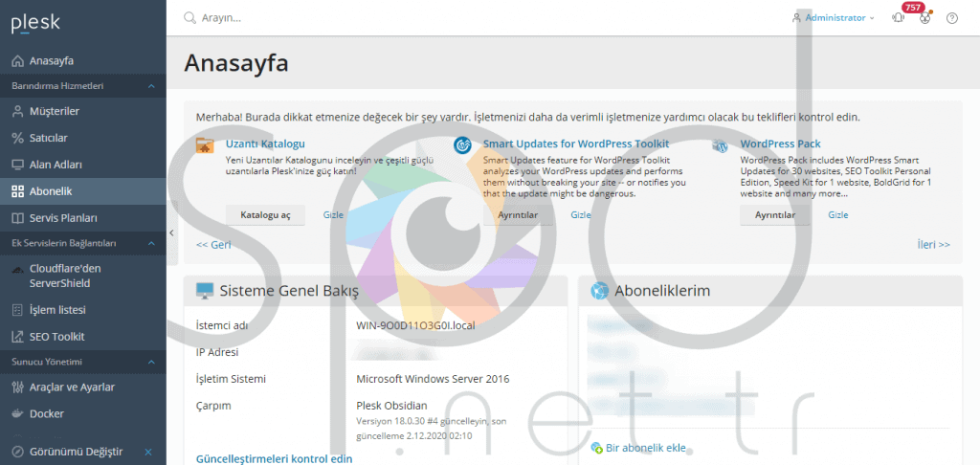Click the Müşteriler person icon

pos(17,111)
